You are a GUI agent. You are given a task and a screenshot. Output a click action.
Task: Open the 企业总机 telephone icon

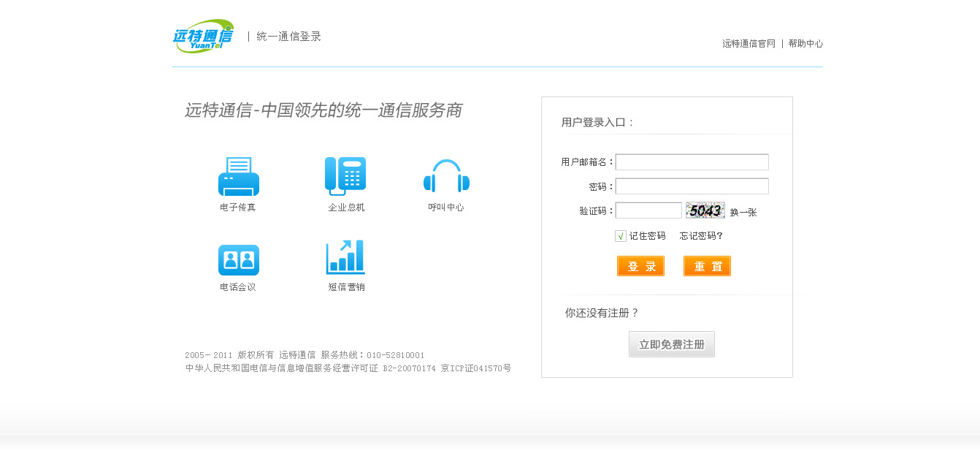point(345,176)
